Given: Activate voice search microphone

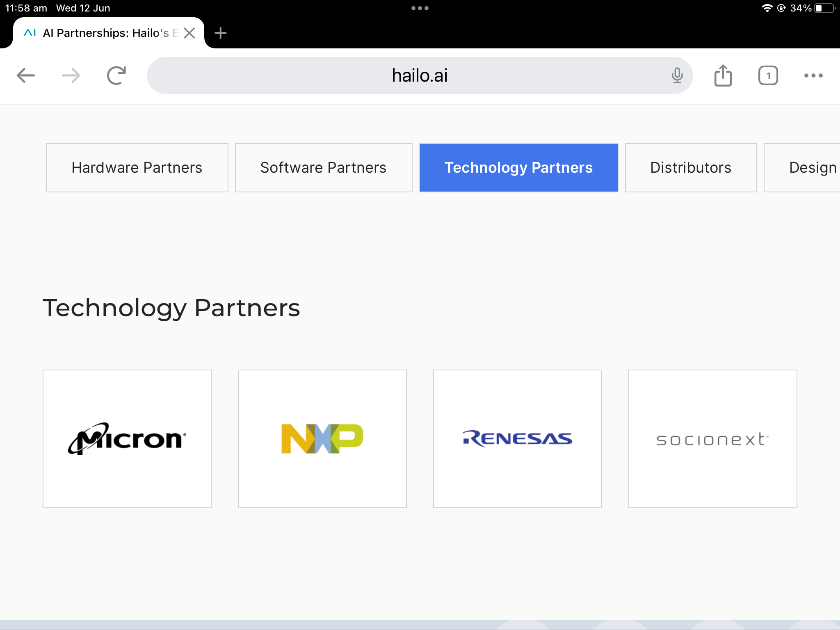Looking at the screenshot, I should pos(677,75).
